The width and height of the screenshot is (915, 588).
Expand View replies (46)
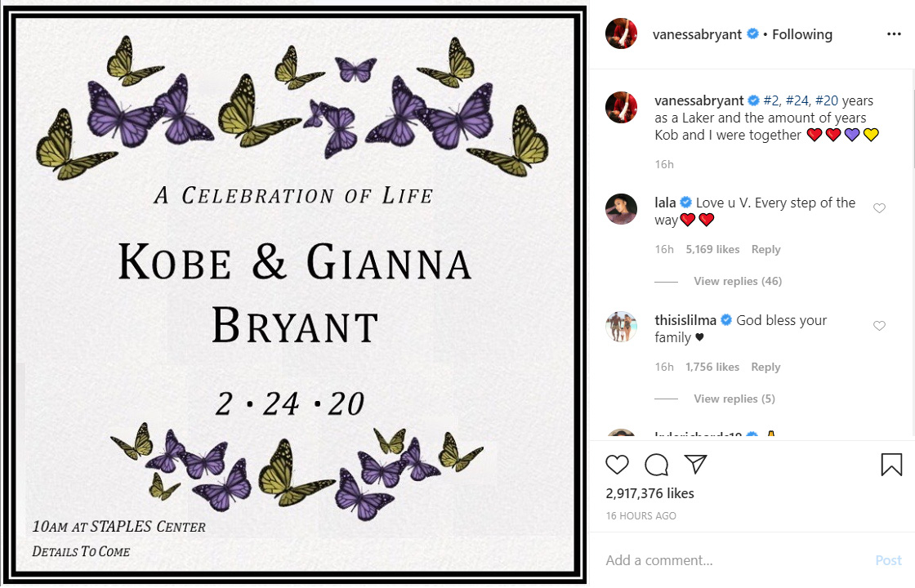click(738, 281)
